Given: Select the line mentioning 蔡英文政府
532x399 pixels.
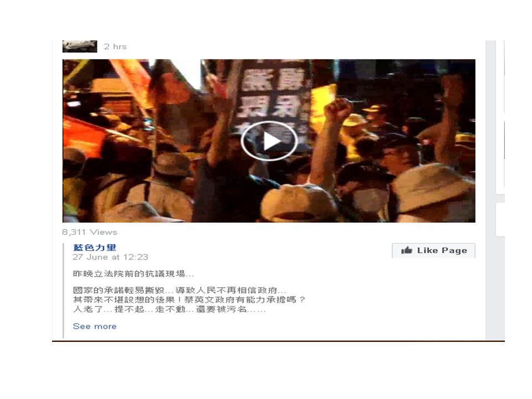Looking at the screenshot, I should click(190, 300).
